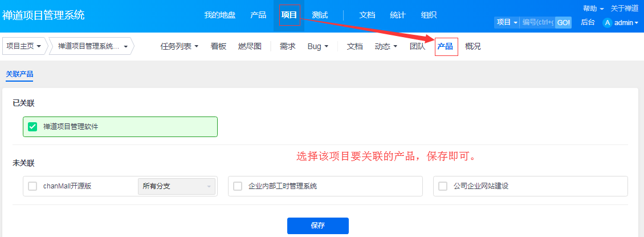Image resolution: width=644 pixels, height=237 pixels.
Task: Click the chanMall开源版 product label
Action: tap(67, 186)
